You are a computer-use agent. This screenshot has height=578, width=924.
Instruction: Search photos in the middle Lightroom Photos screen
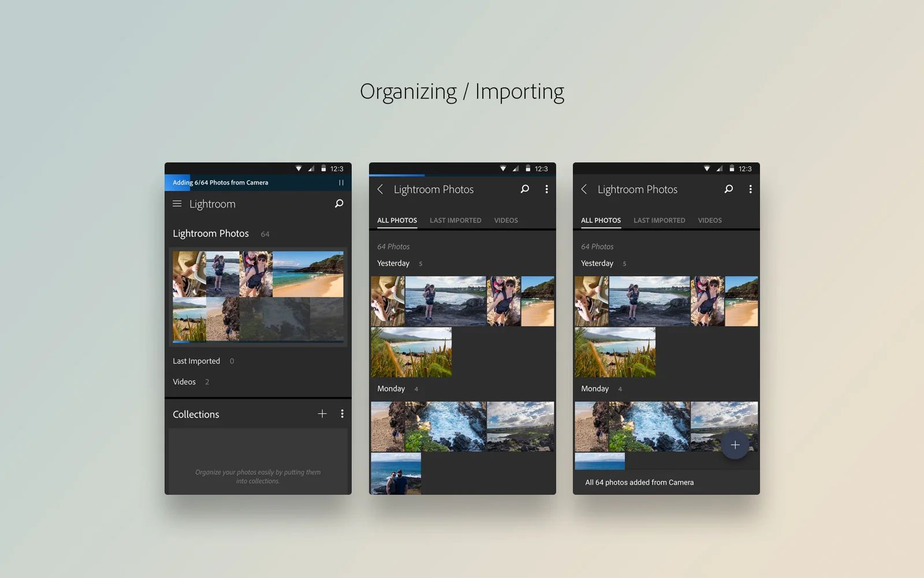pos(525,189)
